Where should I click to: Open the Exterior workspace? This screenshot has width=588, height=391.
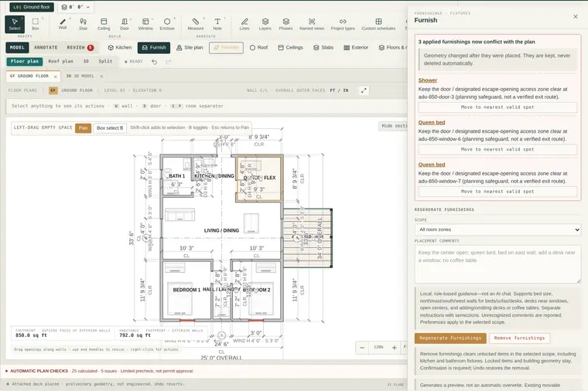pos(356,48)
